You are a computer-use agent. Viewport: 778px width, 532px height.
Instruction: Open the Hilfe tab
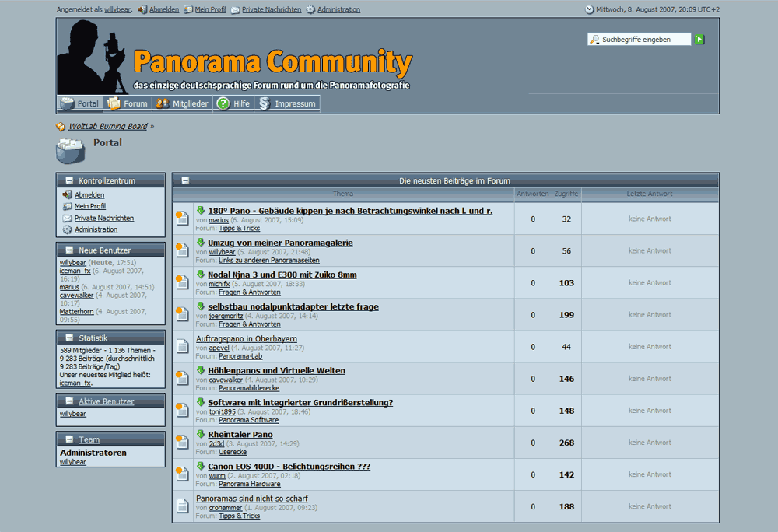233,103
